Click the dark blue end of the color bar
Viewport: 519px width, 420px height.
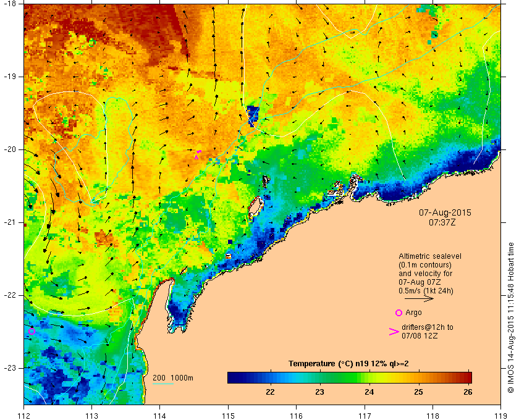pos(234,377)
